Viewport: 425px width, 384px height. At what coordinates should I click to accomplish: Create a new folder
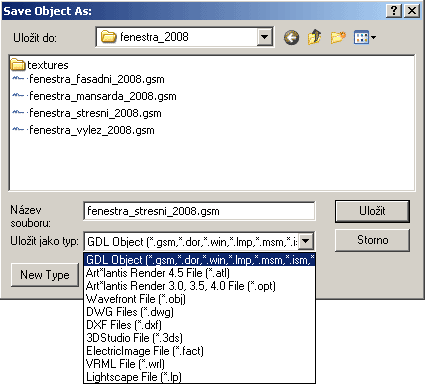(338, 37)
